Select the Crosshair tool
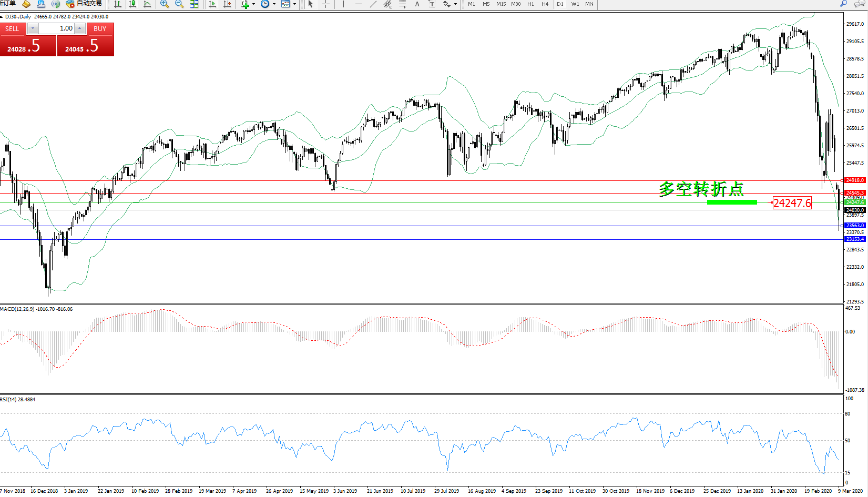The image size is (868, 497). [x=325, y=4]
